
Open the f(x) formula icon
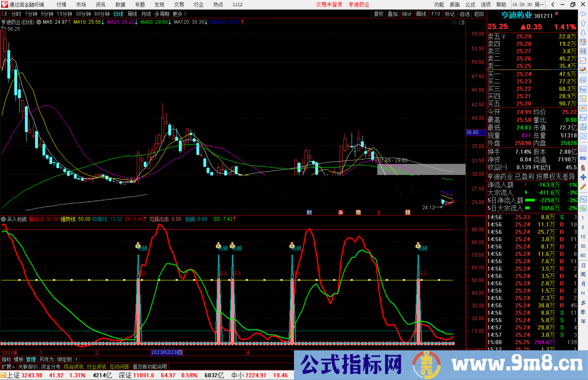[x=583, y=127]
